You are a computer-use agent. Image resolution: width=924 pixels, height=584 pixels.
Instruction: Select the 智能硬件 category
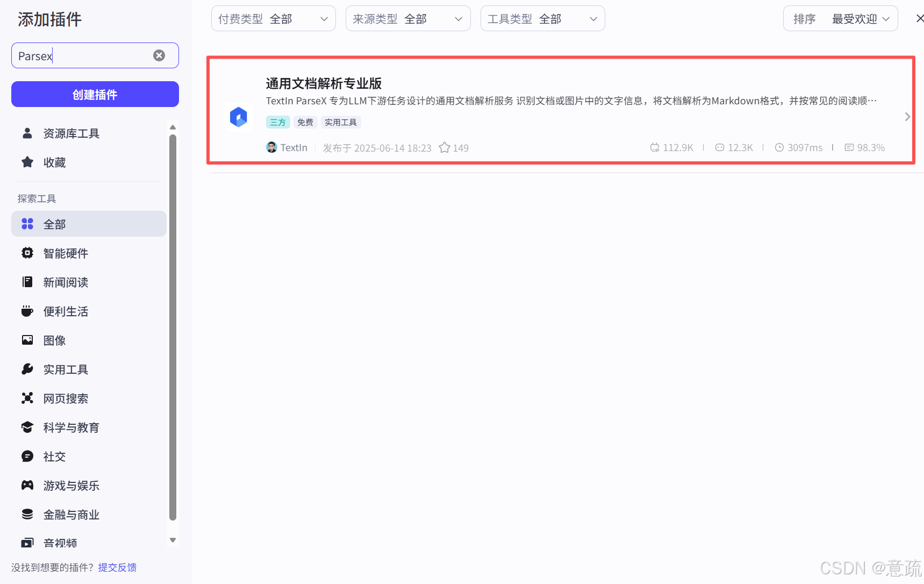tap(89, 253)
